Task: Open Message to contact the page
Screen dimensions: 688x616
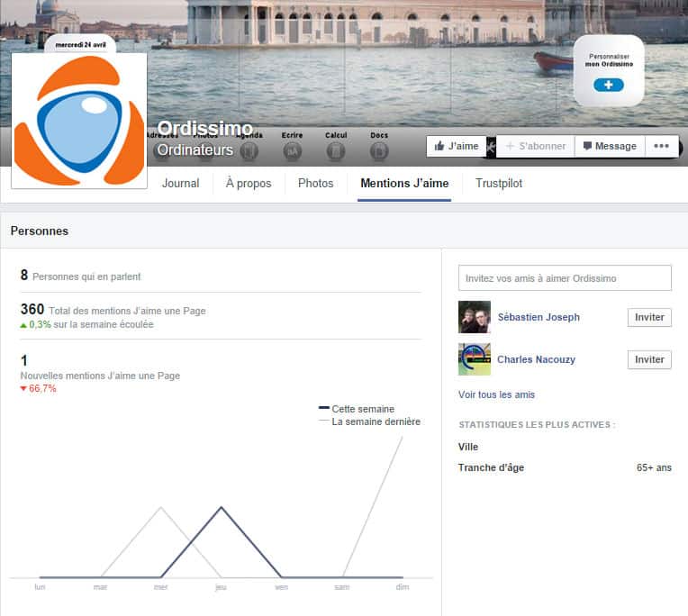Action: (610, 146)
